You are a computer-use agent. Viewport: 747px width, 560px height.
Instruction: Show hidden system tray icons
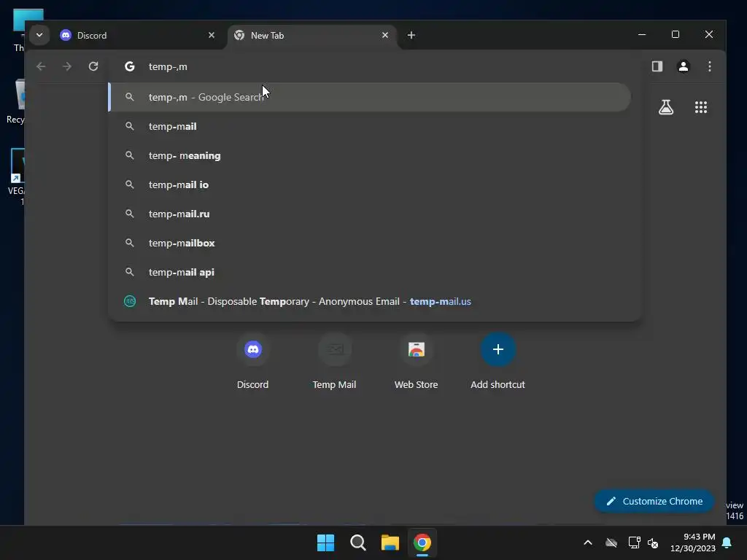click(588, 542)
